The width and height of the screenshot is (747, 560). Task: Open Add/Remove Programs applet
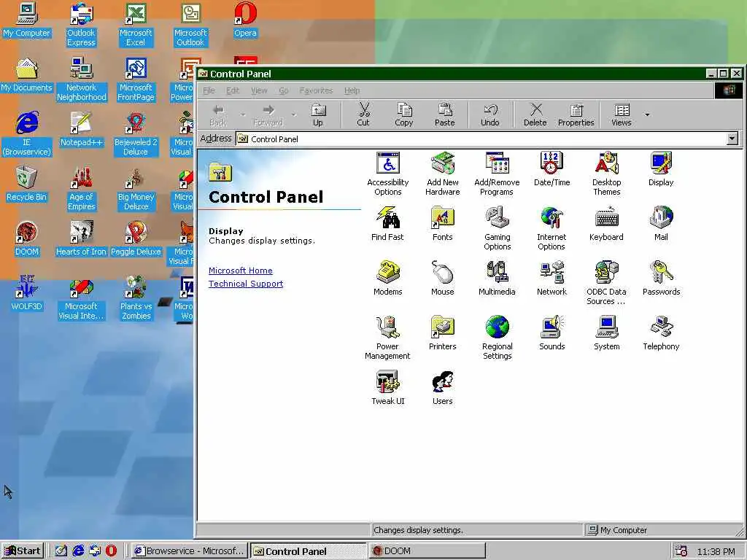click(x=497, y=174)
